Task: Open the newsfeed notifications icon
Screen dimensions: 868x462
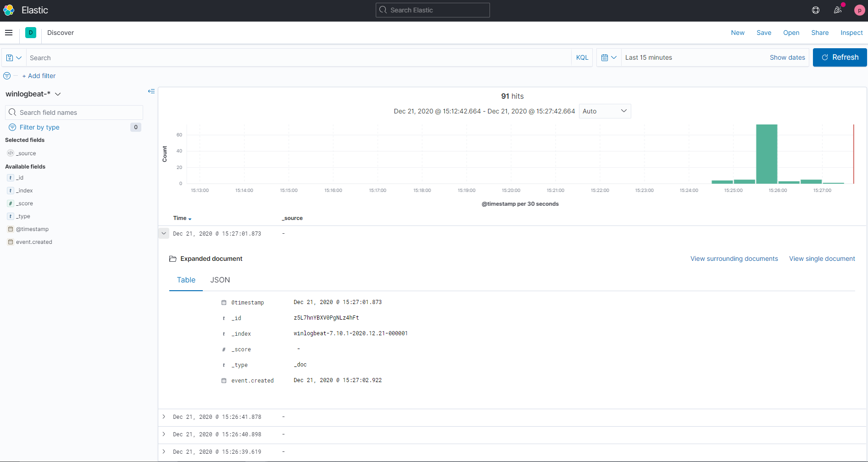Action: [x=838, y=10]
